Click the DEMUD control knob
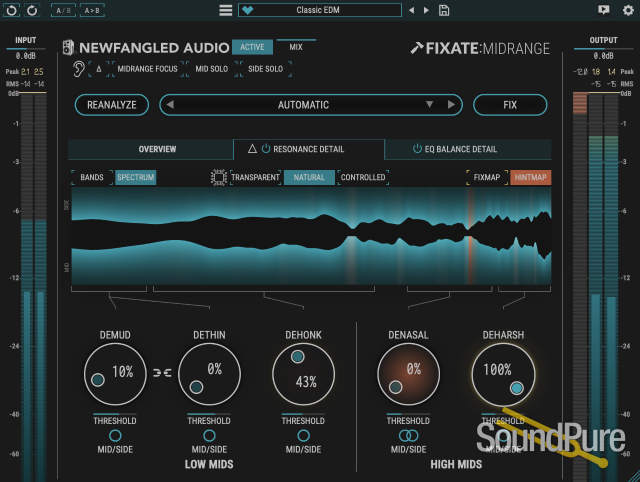 click(x=115, y=374)
